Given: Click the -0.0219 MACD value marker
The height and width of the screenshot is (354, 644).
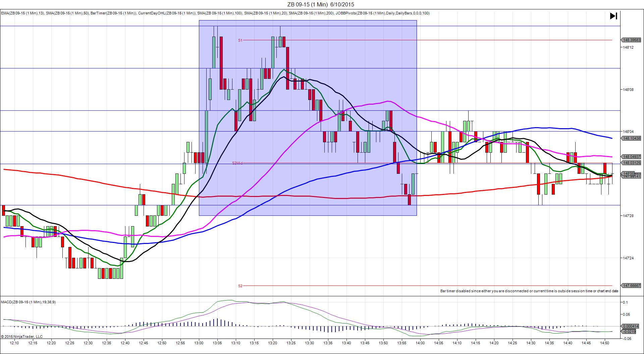Looking at the screenshot, I should point(629,332).
